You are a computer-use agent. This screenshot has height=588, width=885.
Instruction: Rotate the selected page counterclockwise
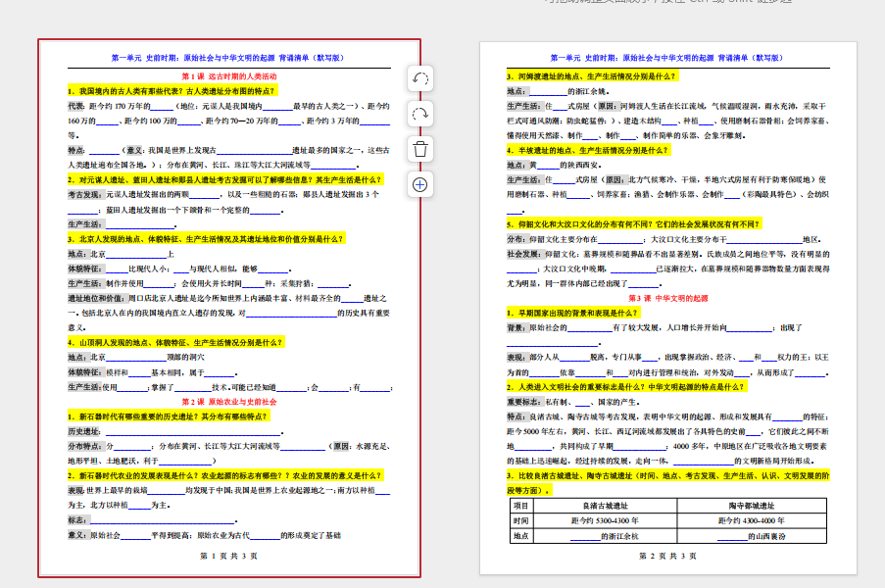click(419, 79)
